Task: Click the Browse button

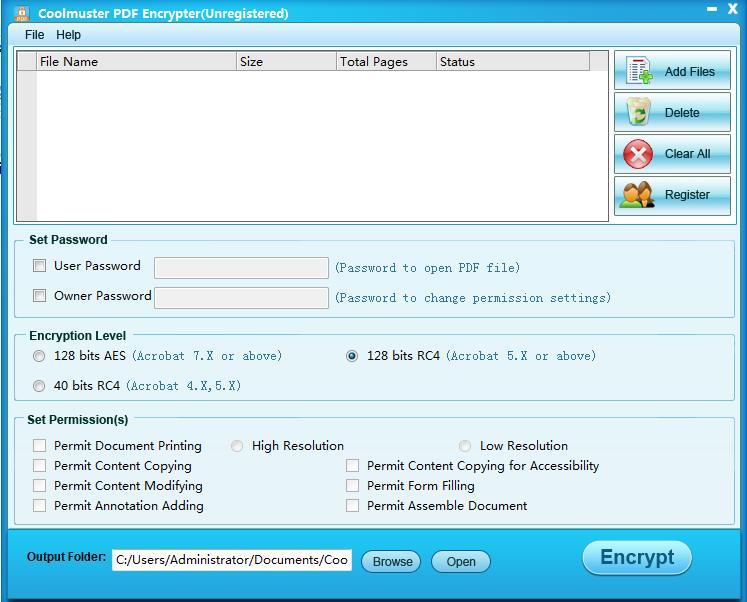Action: point(391,562)
